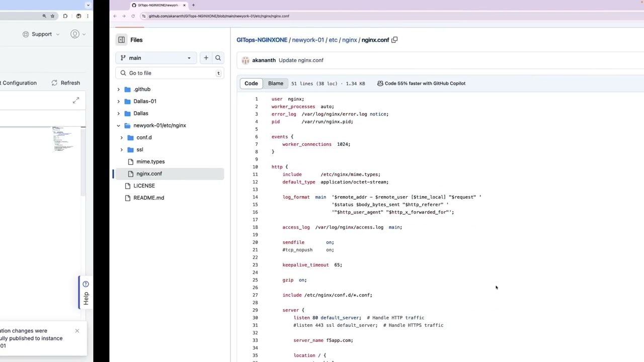Open user account menu in left window
This screenshot has height=362, width=644.
[78, 34]
